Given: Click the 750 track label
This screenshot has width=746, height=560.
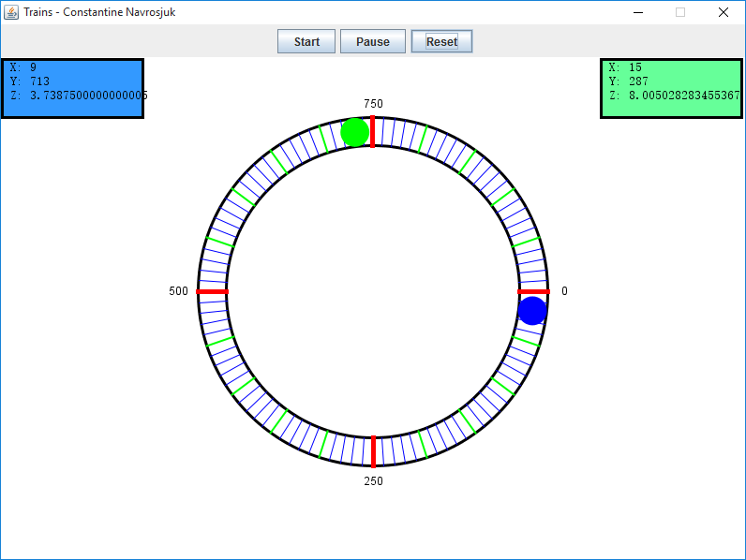Looking at the screenshot, I should [x=373, y=104].
